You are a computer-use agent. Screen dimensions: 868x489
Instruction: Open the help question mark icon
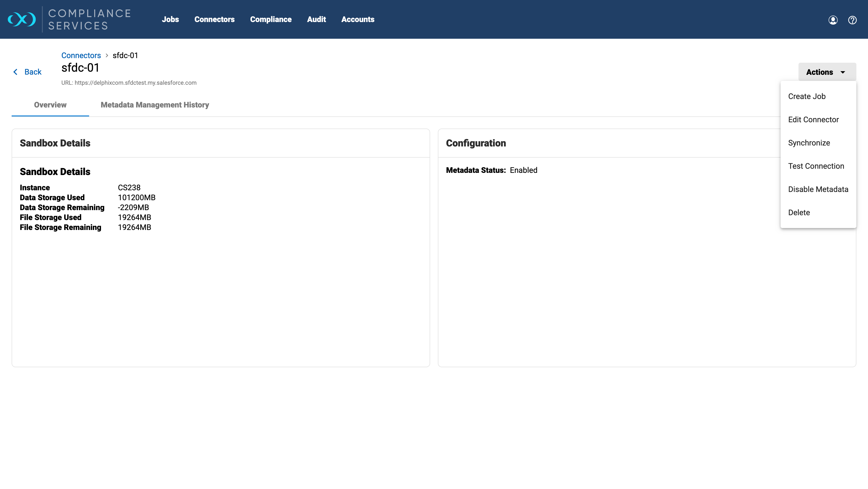[852, 20]
